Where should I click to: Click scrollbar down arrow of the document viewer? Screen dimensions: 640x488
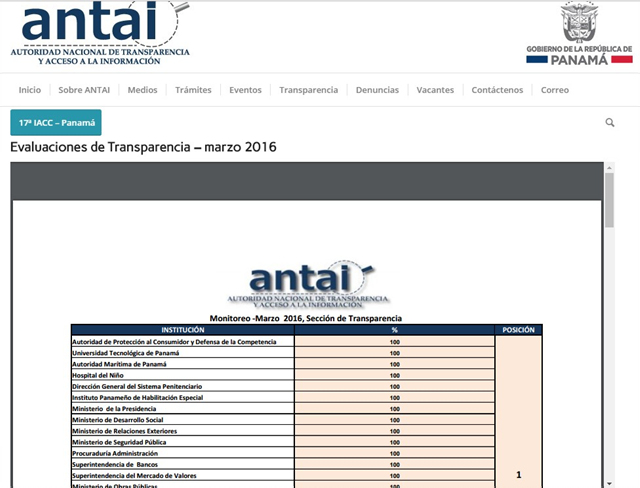point(609,484)
